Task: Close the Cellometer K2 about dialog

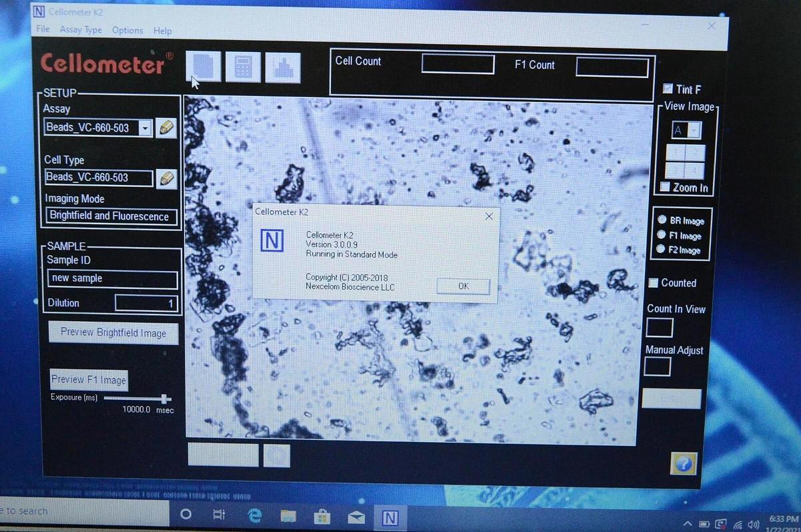Action: [x=489, y=216]
